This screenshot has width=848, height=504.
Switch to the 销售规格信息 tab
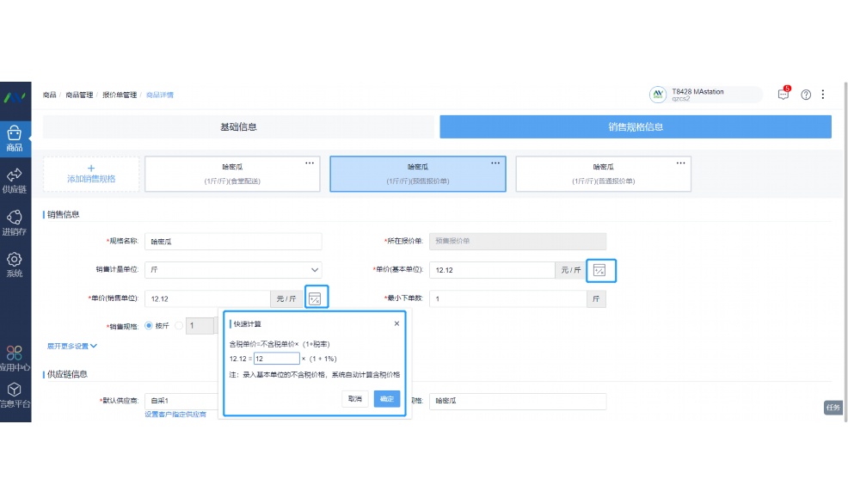[x=635, y=126]
